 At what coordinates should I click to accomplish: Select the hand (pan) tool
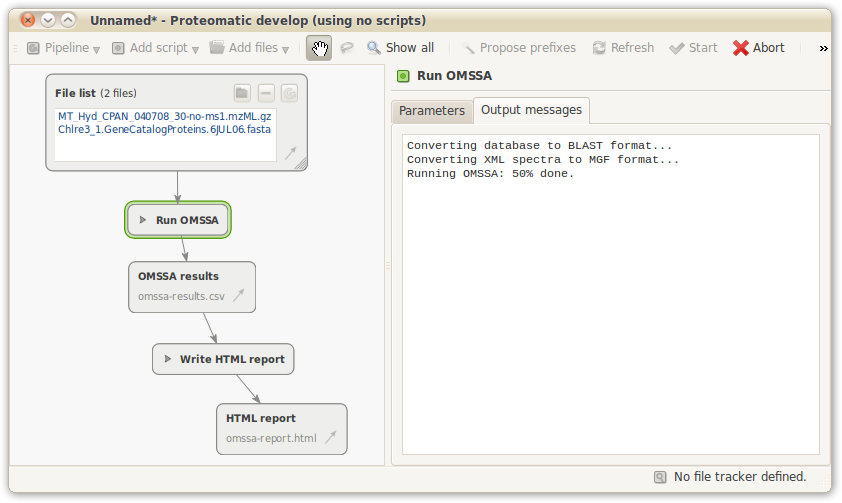point(319,48)
